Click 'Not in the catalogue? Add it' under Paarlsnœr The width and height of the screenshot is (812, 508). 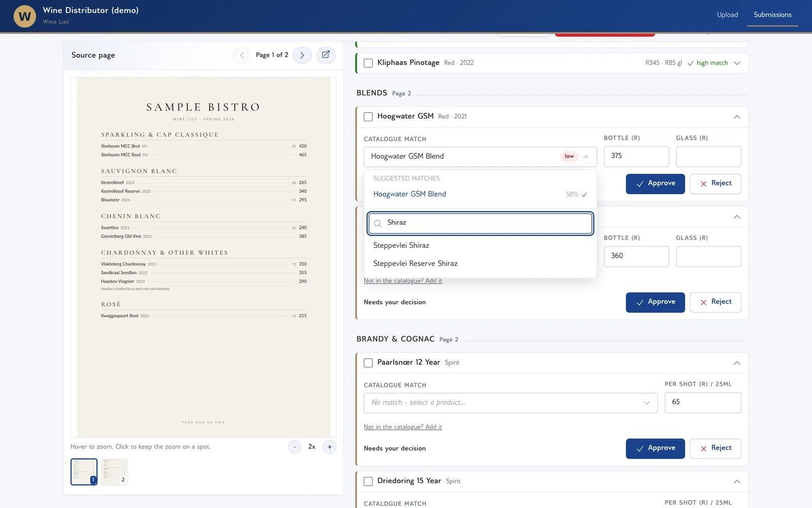(403, 427)
